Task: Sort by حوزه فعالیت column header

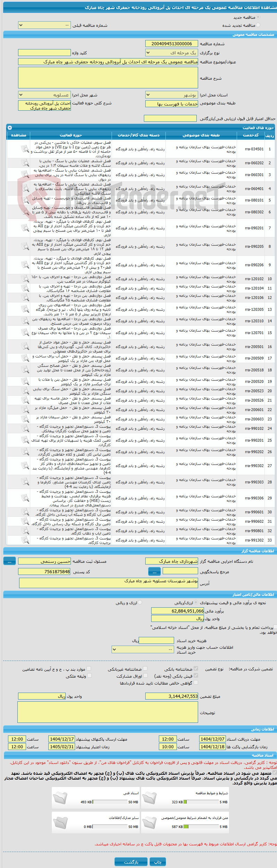Action: 71,135
